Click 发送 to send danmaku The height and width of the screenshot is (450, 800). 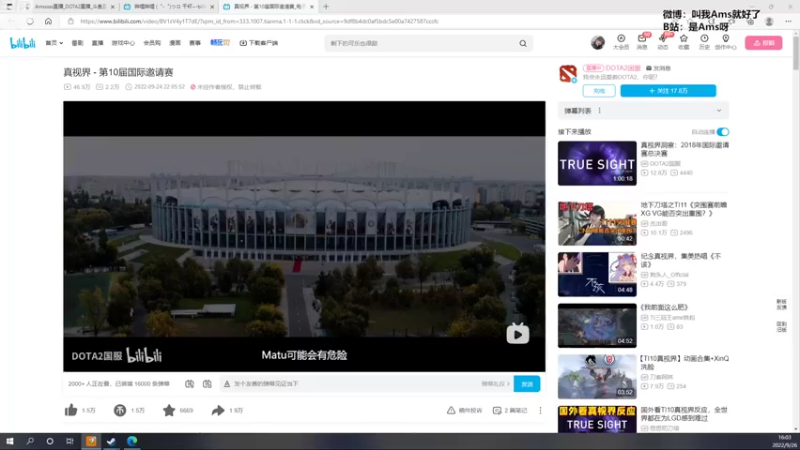click(x=527, y=384)
